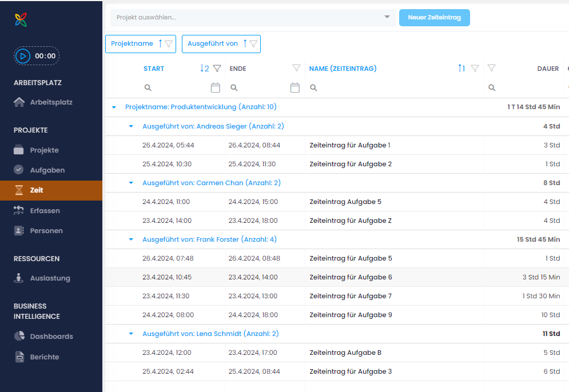The image size is (569, 392).
Task: Open calendar picker in Ende column
Action: pyautogui.click(x=295, y=88)
